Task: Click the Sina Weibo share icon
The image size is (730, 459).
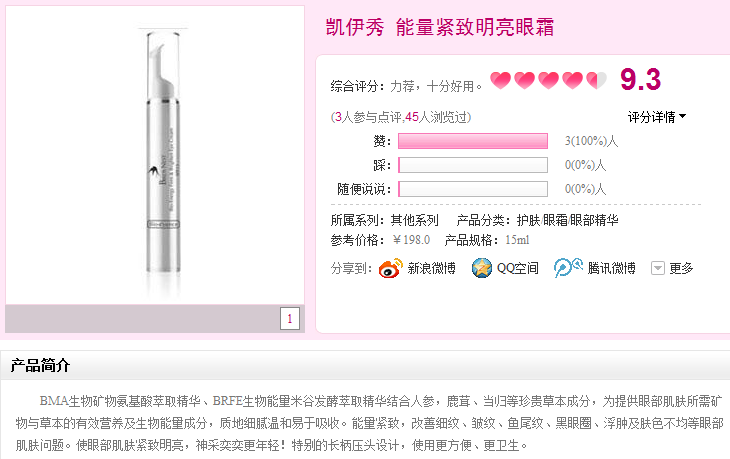Action: click(391, 268)
